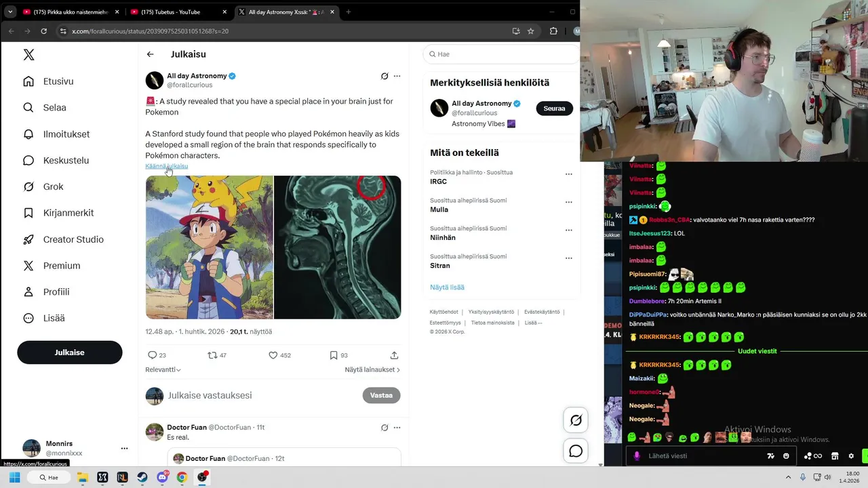868x488 pixels.
Task: Open the Monnirs account menu dots
Action: point(124,449)
